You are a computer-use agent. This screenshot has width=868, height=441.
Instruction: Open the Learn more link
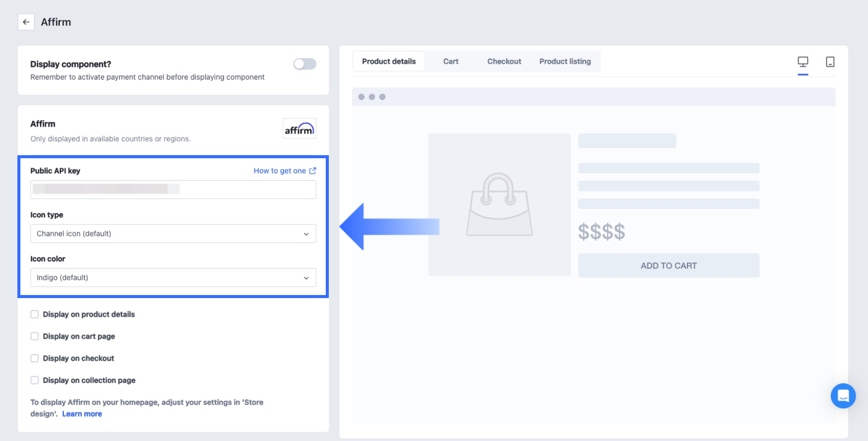(x=82, y=414)
